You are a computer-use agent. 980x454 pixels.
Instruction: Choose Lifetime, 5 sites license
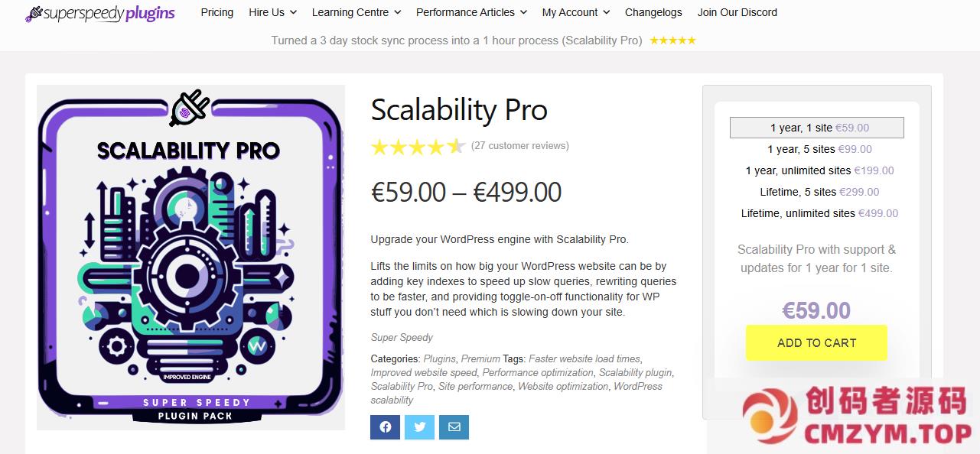(819, 192)
